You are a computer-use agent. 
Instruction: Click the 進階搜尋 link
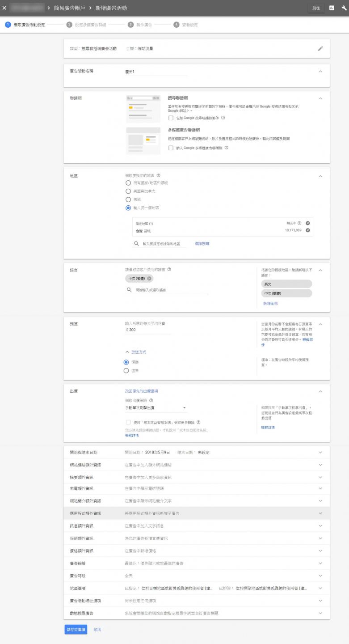click(x=202, y=244)
